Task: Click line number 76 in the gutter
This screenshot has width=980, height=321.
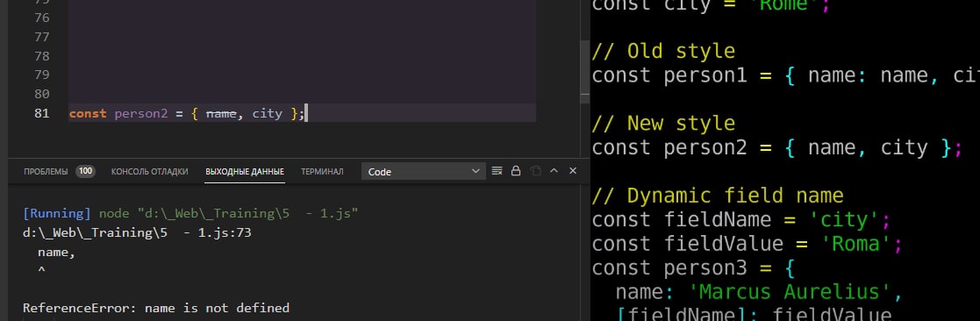Action: click(x=42, y=18)
